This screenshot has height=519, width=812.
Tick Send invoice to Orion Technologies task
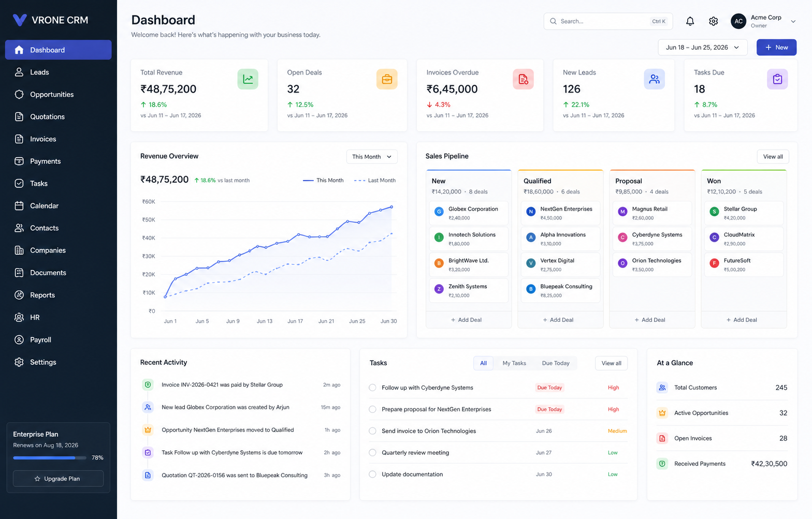pos(372,431)
